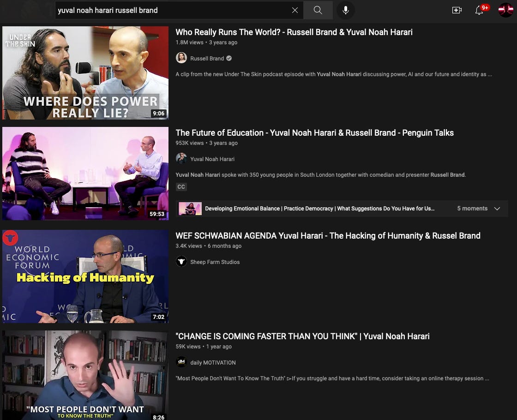The image size is (517, 420).
Task: Open the create video camera icon
Action: coord(457,10)
